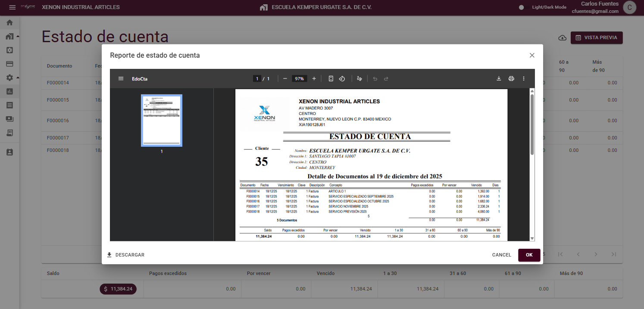Click the CANCEL button in dialog
The image size is (644, 309).
(x=501, y=255)
